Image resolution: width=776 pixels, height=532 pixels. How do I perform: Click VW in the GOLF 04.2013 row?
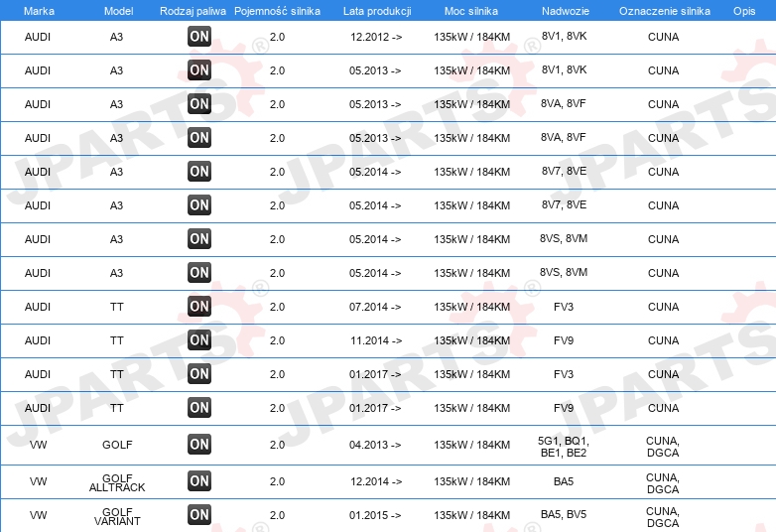38,445
